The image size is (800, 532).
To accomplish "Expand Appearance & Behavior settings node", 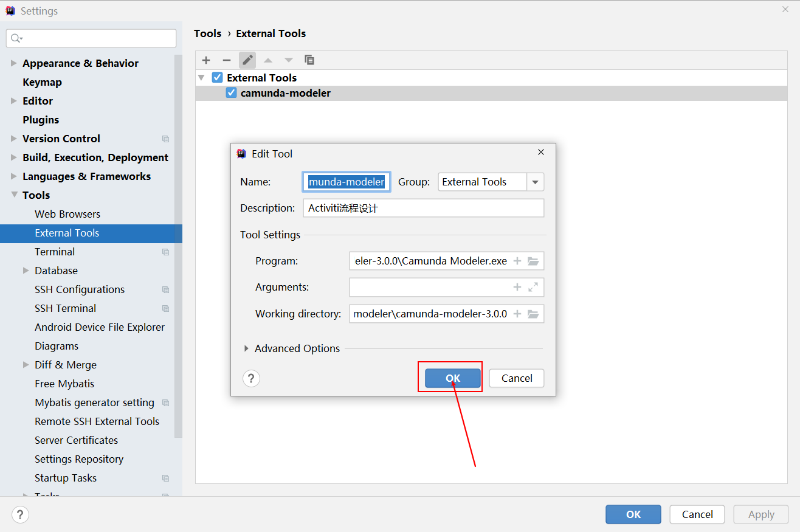I will [14, 63].
